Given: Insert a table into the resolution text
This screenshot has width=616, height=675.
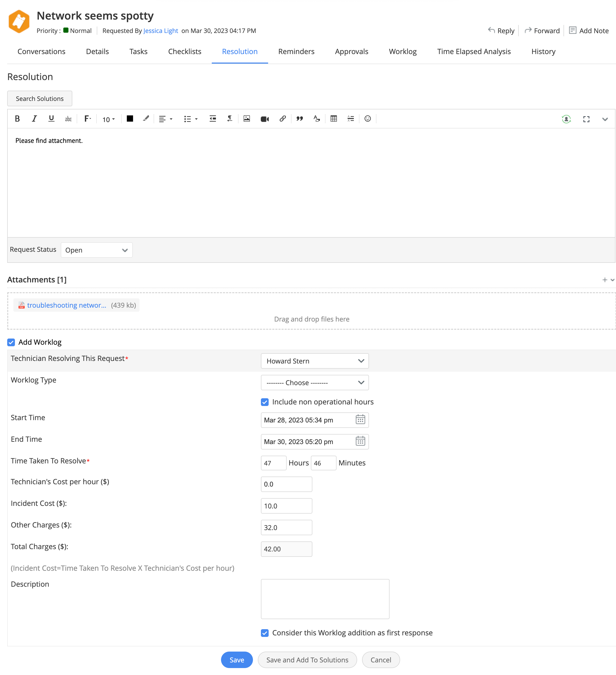Looking at the screenshot, I should tap(333, 119).
